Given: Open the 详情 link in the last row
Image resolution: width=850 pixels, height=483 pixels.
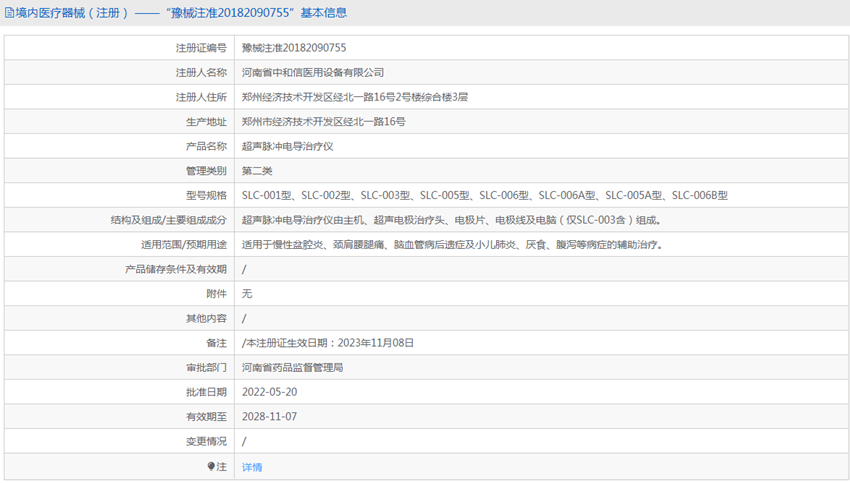Looking at the screenshot, I should [252, 467].
